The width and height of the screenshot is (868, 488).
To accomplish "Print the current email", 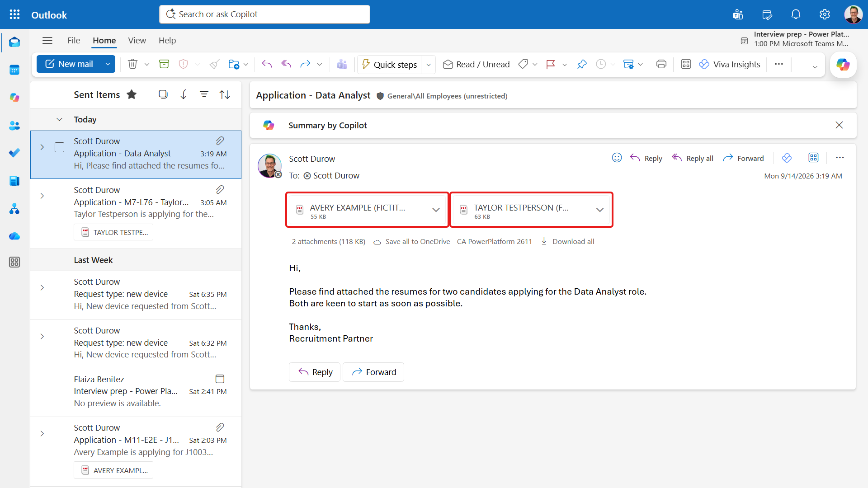I will coord(661,64).
